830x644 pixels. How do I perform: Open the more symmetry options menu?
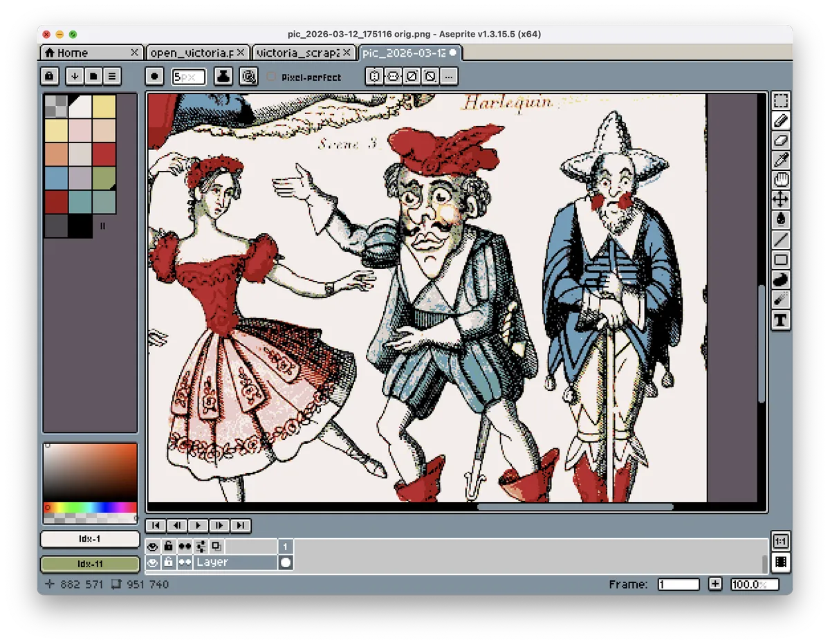449,77
